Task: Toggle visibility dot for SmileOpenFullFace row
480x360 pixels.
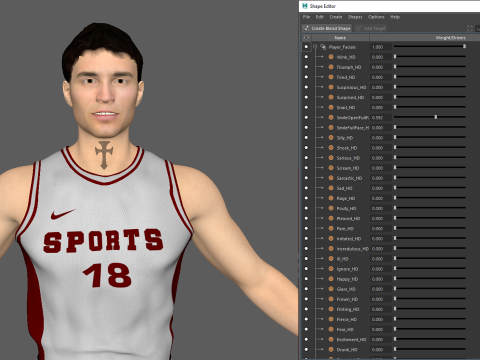Action: click(x=306, y=117)
